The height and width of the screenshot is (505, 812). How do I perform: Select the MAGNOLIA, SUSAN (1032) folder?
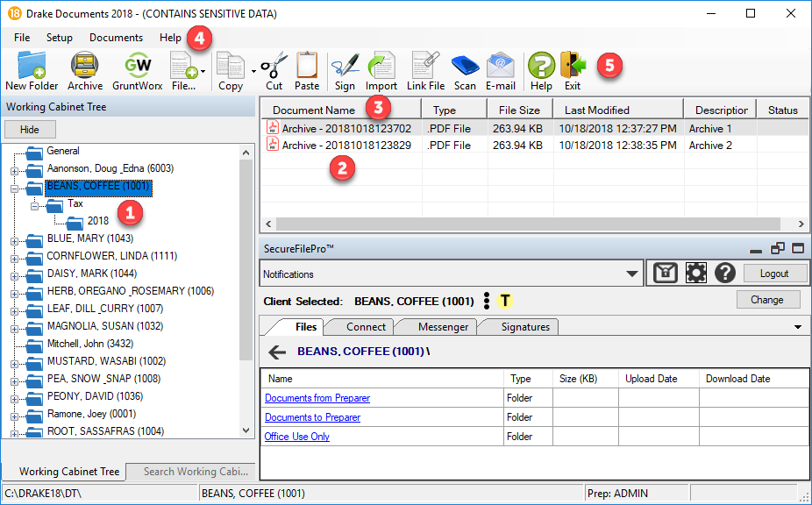(x=105, y=326)
